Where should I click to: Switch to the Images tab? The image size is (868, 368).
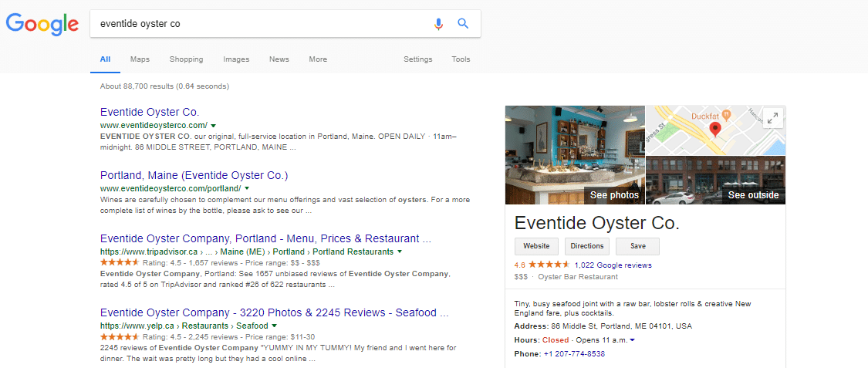(x=236, y=59)
